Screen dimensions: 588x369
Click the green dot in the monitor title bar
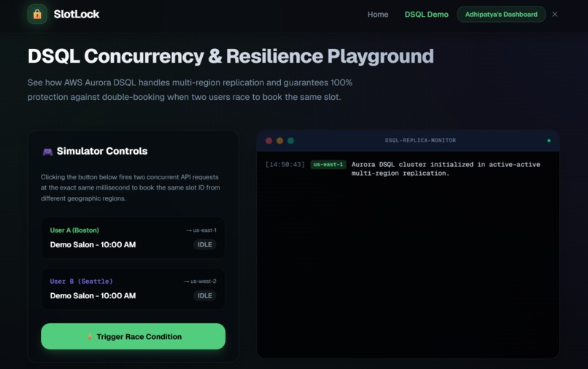[x=290, y=141]
